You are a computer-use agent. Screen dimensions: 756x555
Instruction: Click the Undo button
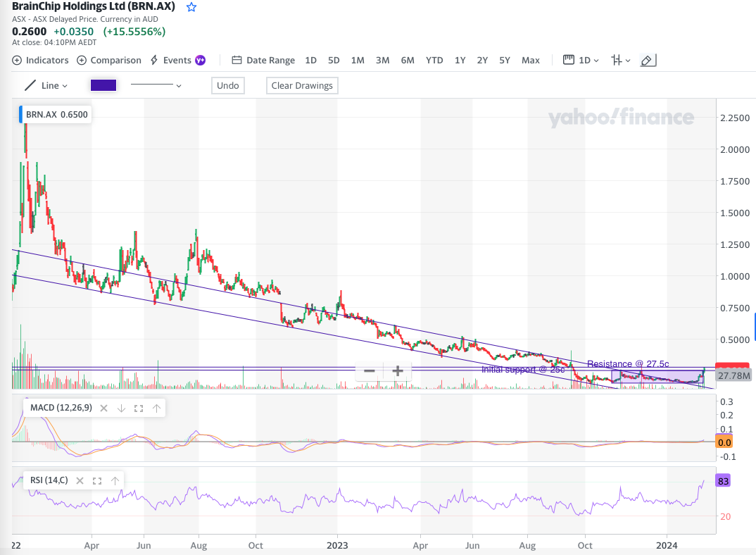pyautogui.click(x=228, y=85)
